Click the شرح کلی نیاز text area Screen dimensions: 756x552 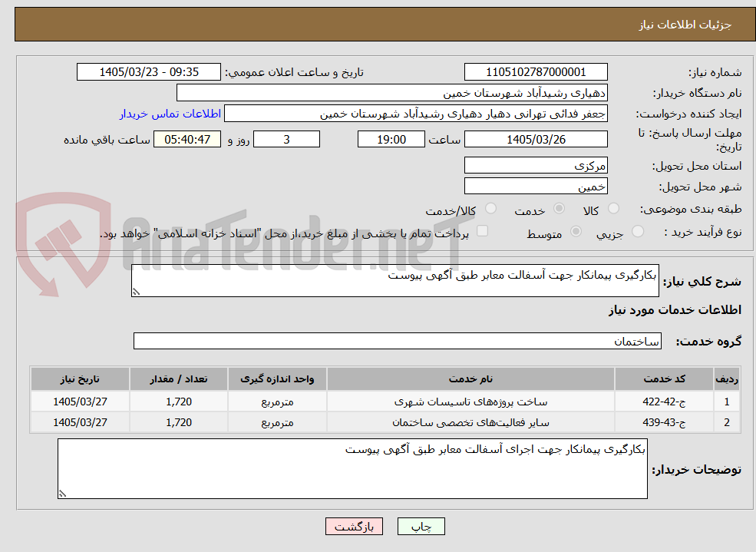point(395,280)
